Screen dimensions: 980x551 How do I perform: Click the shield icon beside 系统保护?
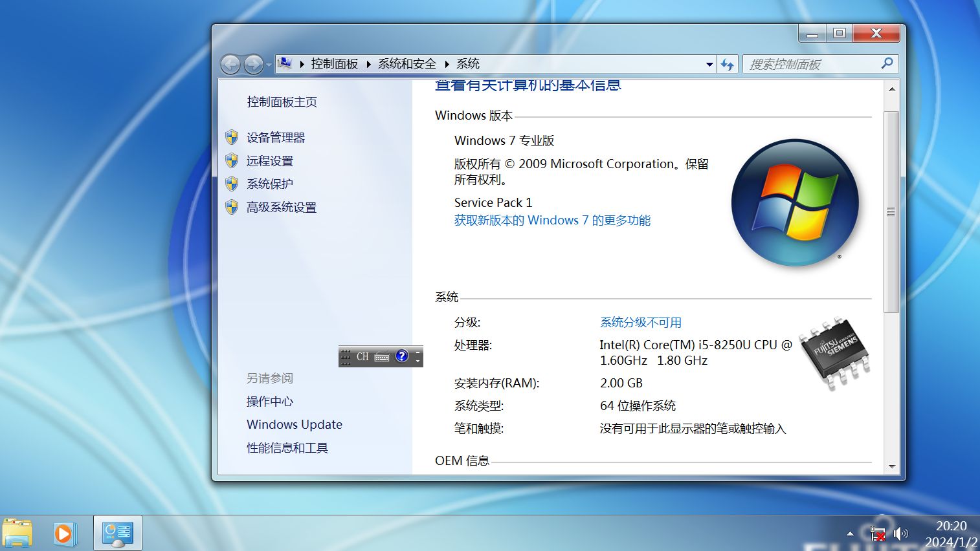click(x=232, y=184)
